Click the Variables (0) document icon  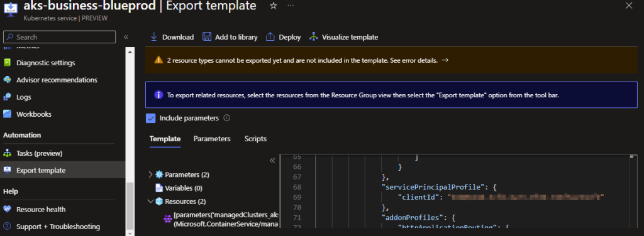coord(159,188)
